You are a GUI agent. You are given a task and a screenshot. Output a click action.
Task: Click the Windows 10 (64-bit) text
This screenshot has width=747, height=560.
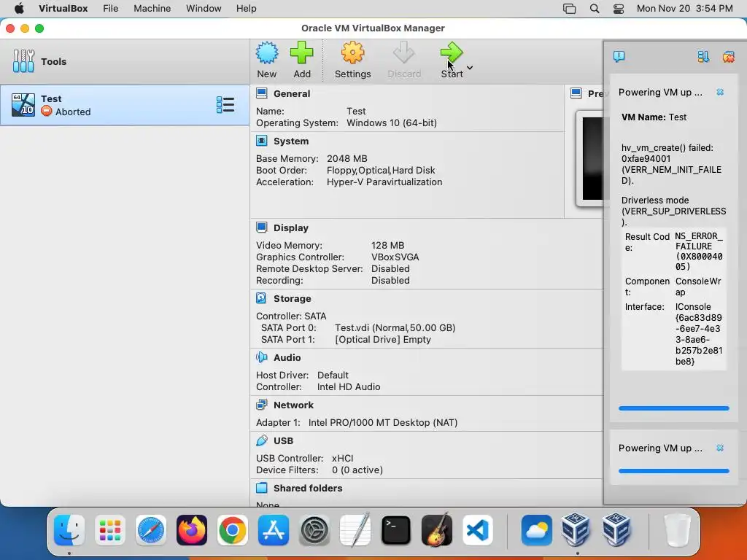(x=392, y=122)
